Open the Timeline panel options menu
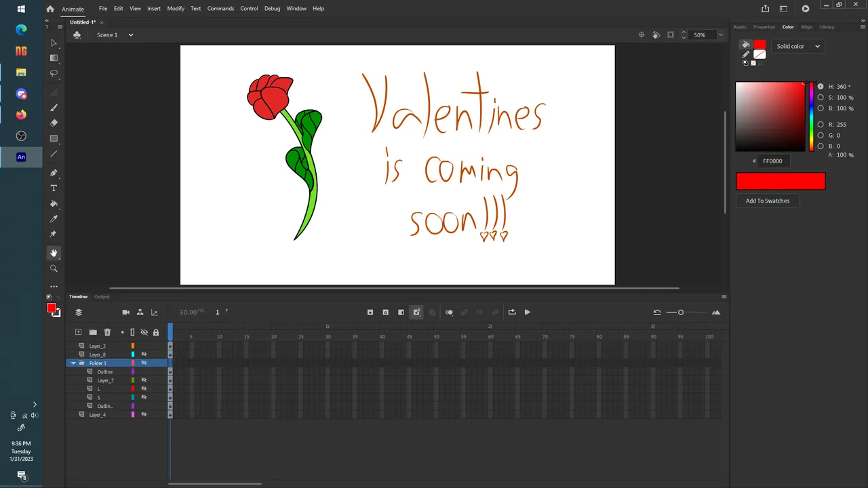 coord(724,297)
